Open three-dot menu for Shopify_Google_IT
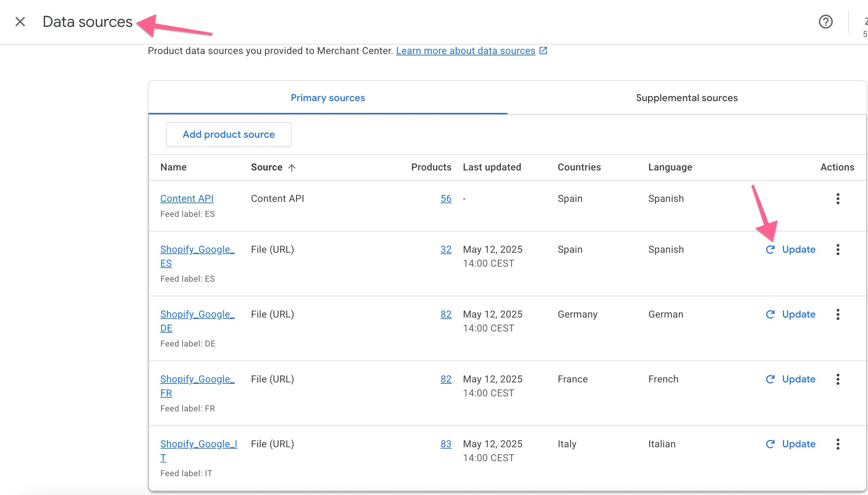This screenshot has width=868, height=495. coord(838,444)
